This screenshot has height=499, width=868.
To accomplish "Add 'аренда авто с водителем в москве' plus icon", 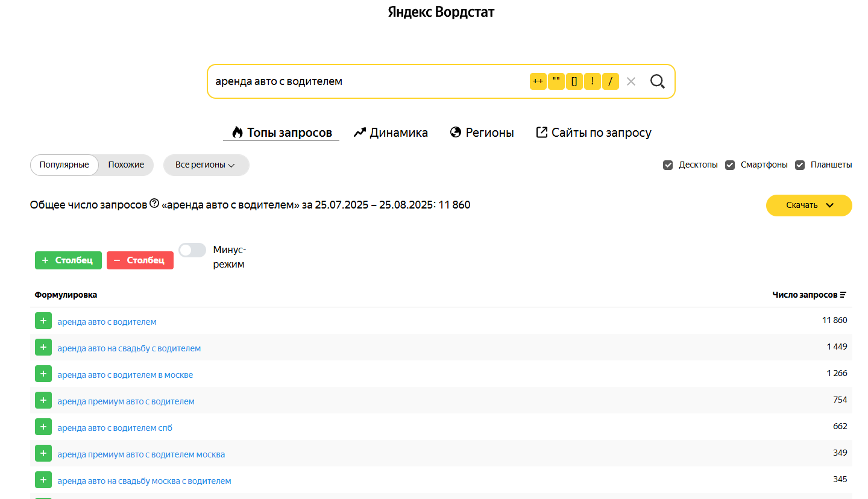I will [43, 374].
